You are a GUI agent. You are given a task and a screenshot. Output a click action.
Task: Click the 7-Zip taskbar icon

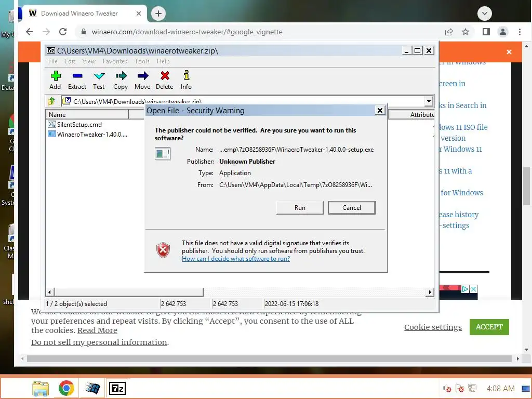117,389
